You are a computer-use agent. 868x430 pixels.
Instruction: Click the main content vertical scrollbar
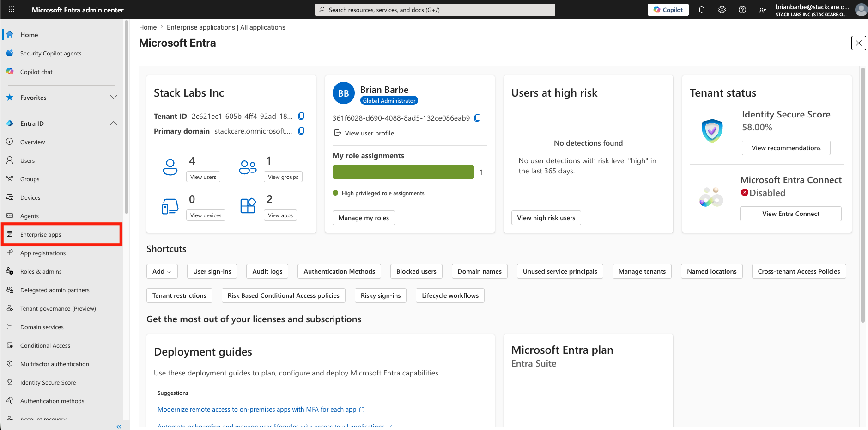pyautogui.click(x=862, y=195)
